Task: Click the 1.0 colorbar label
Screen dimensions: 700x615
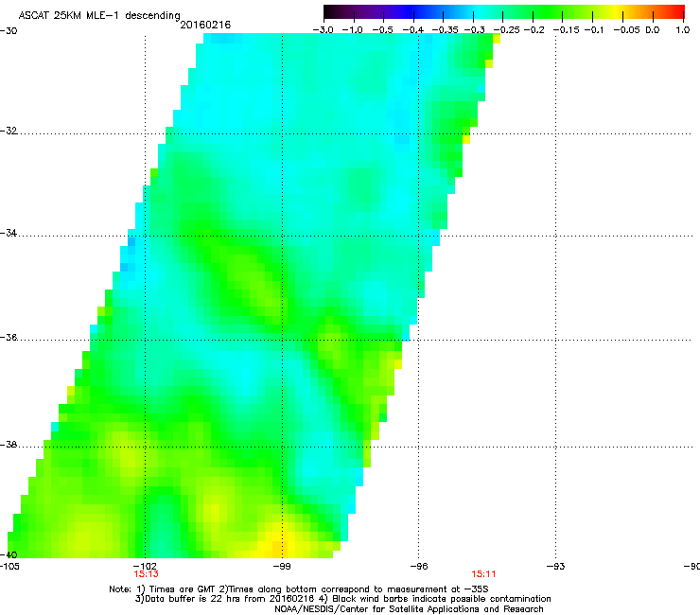Action: (x=683, y=30)
